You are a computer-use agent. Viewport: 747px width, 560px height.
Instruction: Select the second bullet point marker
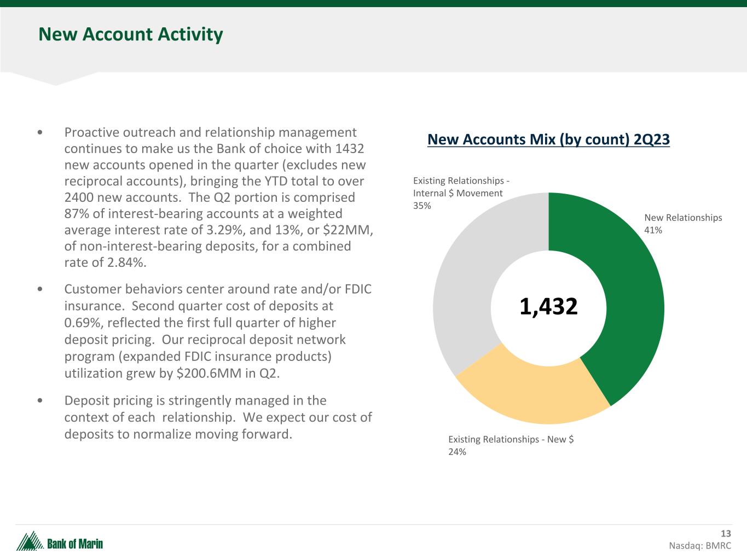click(41, 289)
